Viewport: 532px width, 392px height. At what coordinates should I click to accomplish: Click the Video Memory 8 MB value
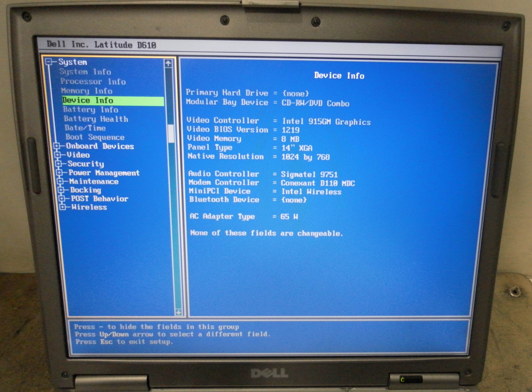tap(290, 139)
